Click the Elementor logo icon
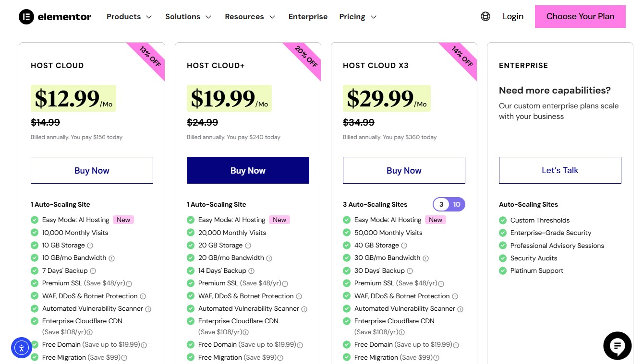 (27, 16)
